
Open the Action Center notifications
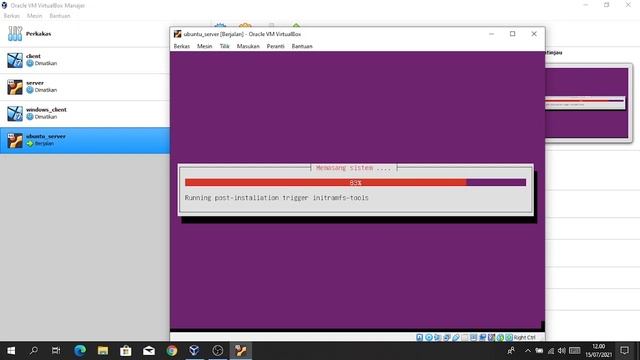[624, 351]
